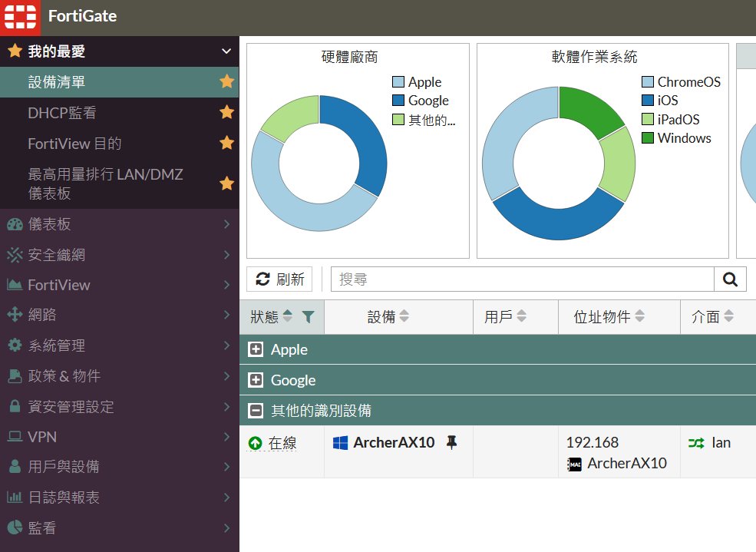Click the lan interface text

(x=721, y=442)
